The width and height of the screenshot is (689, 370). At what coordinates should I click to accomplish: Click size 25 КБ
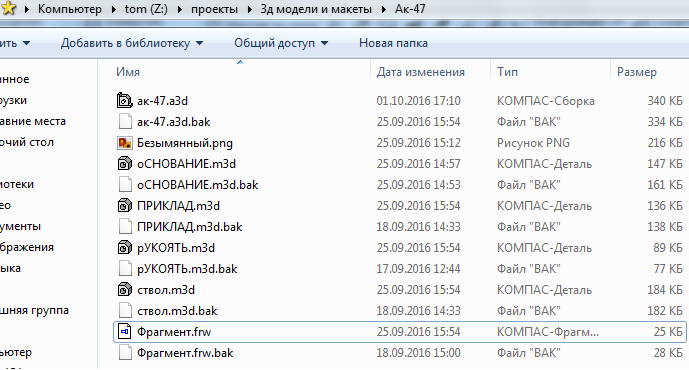pos(668,332)
